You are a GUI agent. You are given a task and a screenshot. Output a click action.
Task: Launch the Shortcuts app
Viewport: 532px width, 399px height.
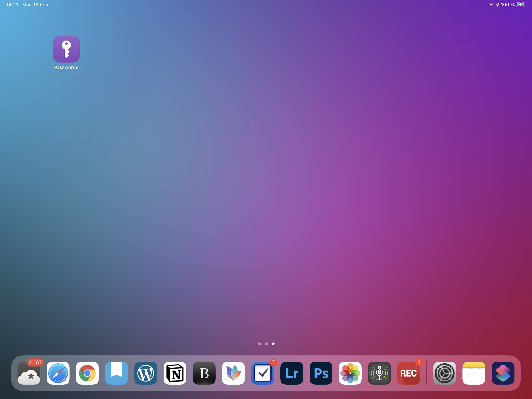pos(503,373)
